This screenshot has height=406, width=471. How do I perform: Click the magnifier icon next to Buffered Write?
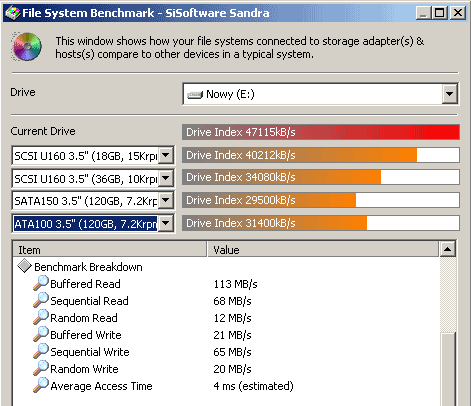pyautogui.click(x=41, y=334)
